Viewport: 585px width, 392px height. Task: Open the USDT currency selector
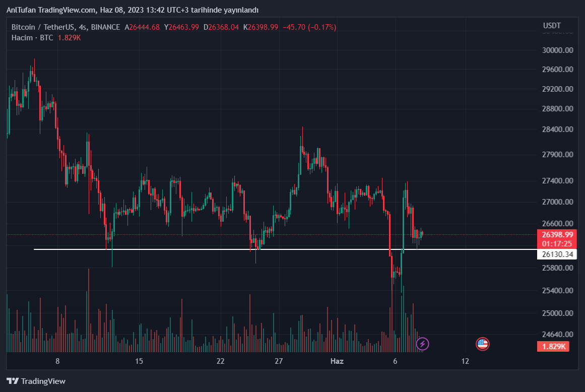pos(552,26)
